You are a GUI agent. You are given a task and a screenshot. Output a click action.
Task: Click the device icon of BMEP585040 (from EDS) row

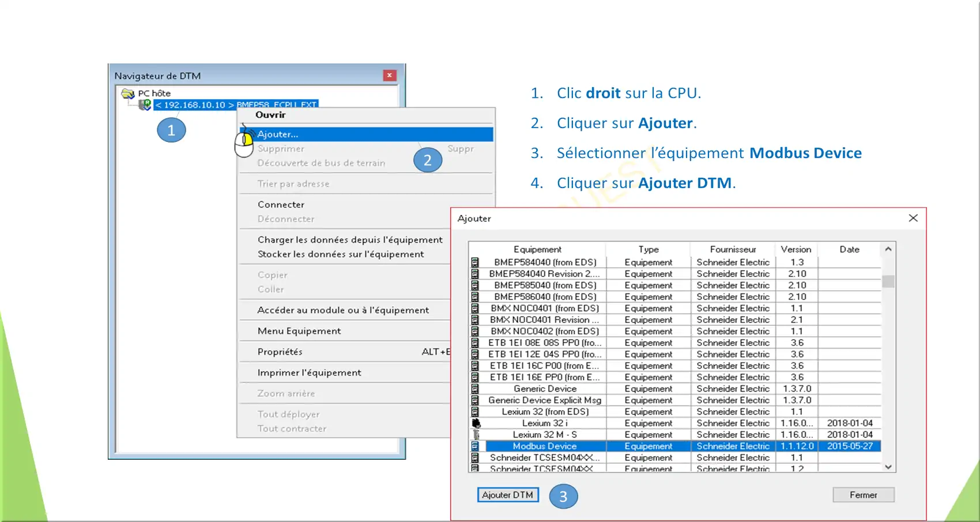click(475, 285)
